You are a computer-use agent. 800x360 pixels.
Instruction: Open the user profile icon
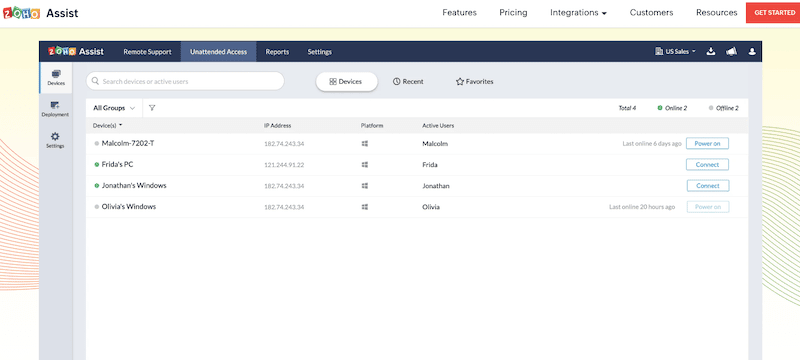coord(752,52)
